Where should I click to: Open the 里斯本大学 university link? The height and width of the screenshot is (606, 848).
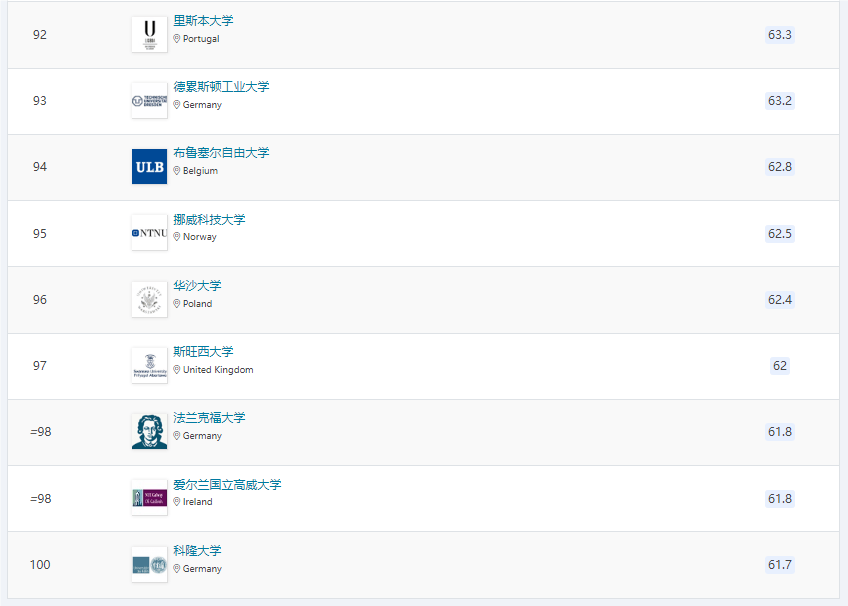[x=203, y=21]
